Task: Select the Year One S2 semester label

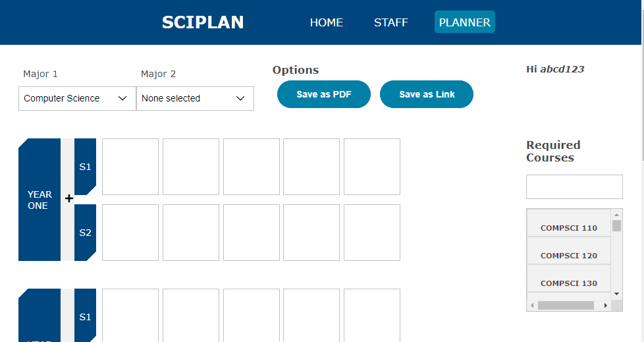Action: coord(85,233)
